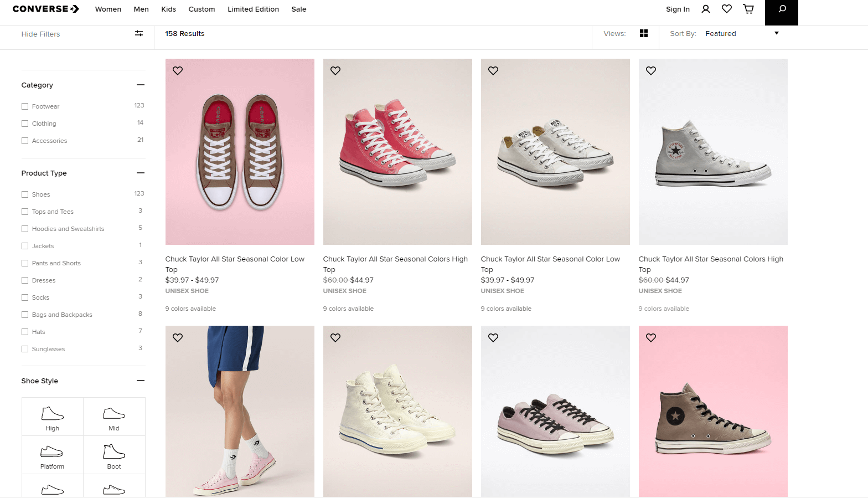Screen dimensions: 868x498
Task: Favorite the lilac low top sneaker
Action: click(x=493, y=338)
